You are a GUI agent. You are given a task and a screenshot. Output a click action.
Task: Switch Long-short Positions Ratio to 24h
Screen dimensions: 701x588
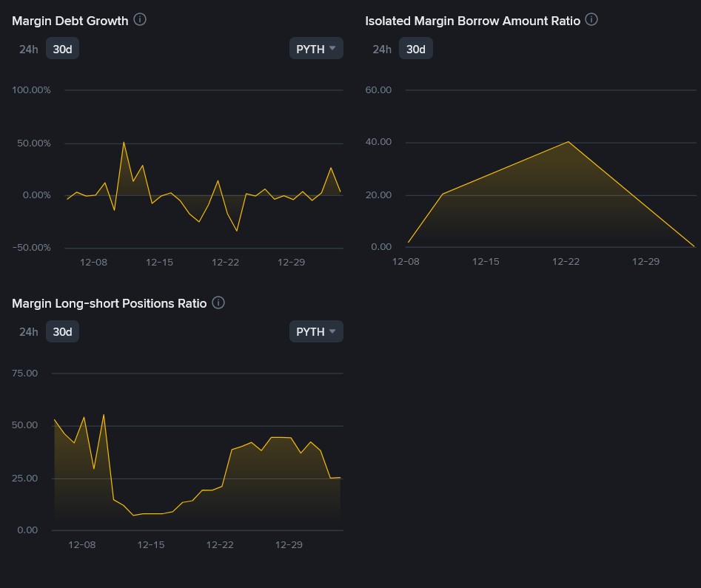29,331
